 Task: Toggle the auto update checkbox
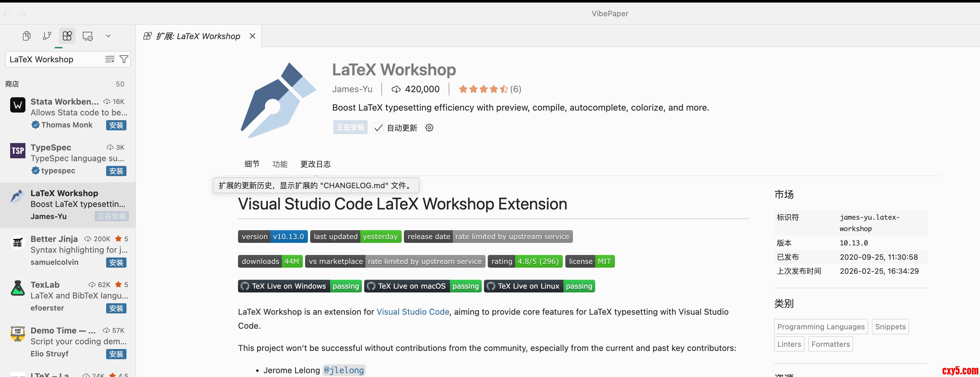pos(378,128)
